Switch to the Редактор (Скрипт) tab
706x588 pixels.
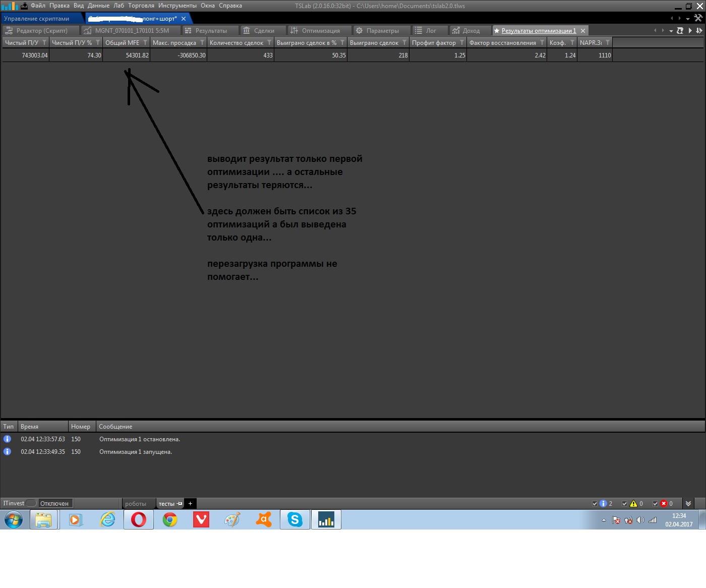[40, 31]
